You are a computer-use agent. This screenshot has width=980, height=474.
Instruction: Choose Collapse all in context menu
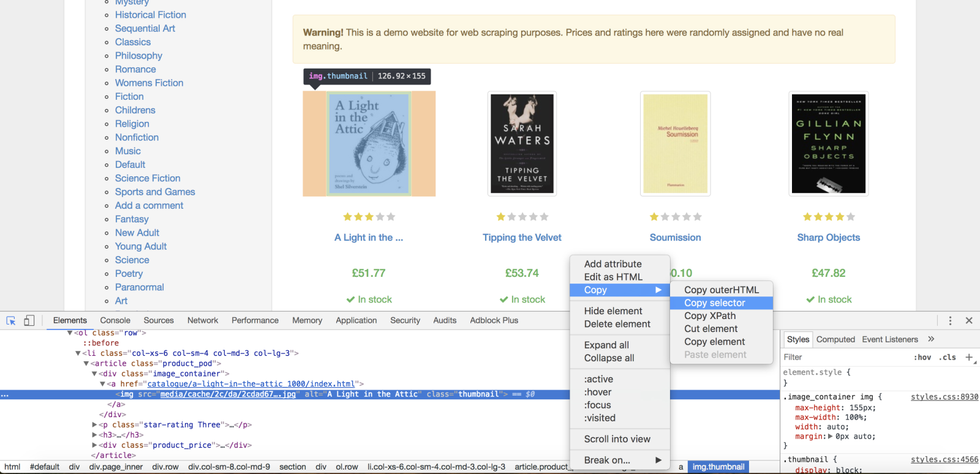pyautogui.click(x=619, y=358)
